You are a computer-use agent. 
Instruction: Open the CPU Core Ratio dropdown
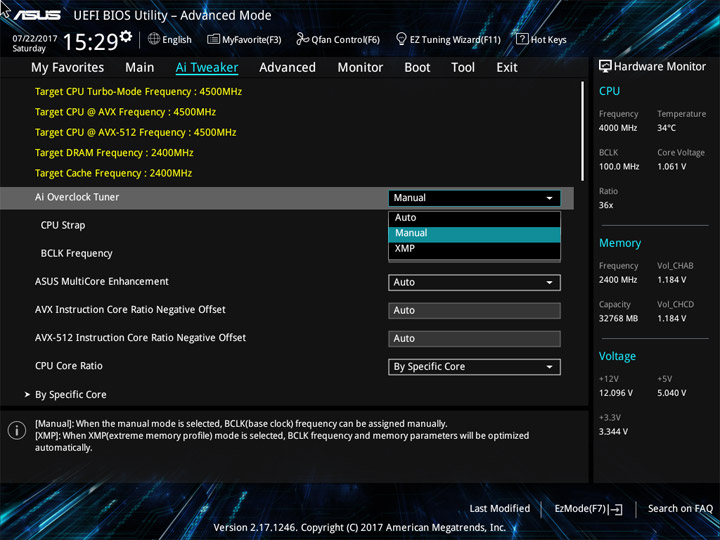474,367
